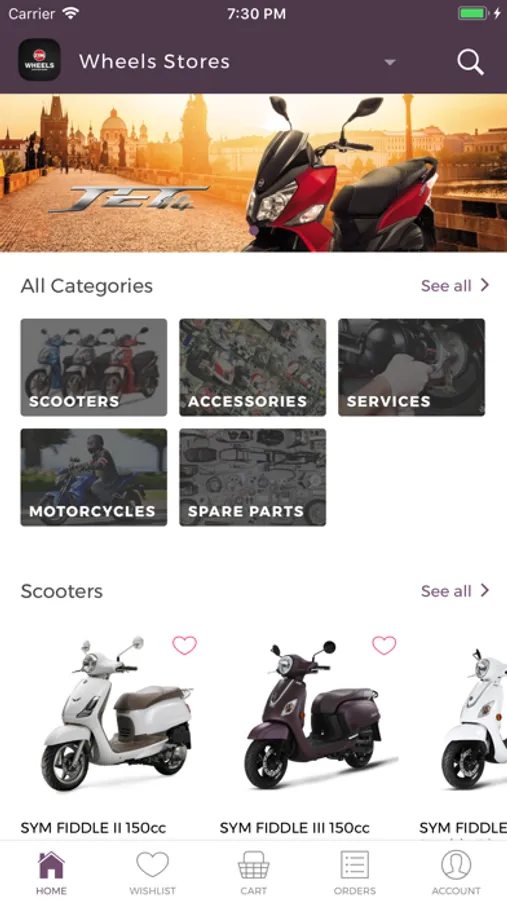See all Scooters link
Screen dimensions: 507x900
click(455, 591)
